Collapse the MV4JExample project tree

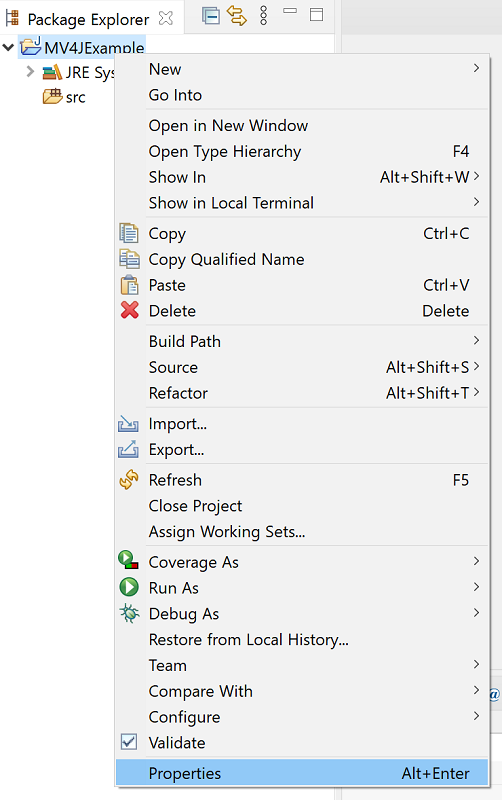click(8, 47)
